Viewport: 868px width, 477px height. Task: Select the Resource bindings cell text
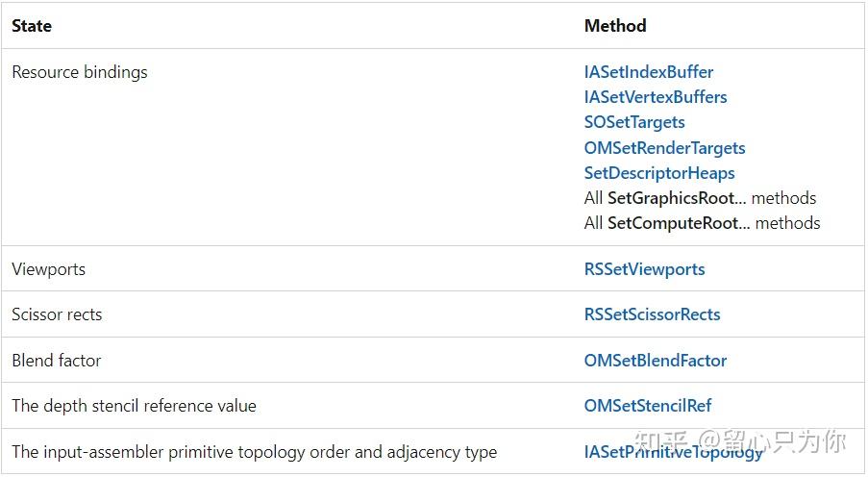click(x=80, y=72)
